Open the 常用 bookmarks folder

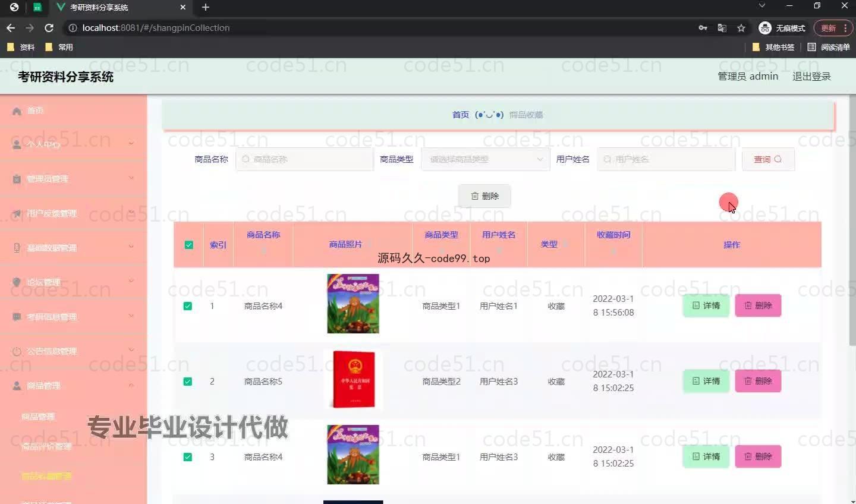(59, 47)
